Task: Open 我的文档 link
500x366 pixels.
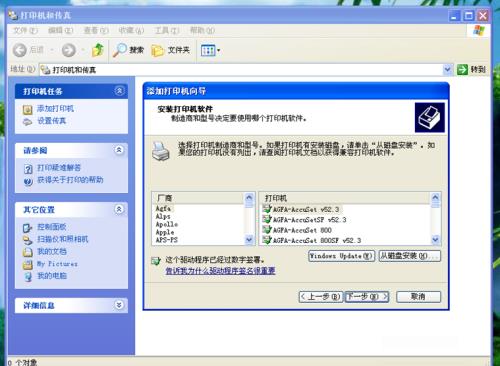Action: 51,251
